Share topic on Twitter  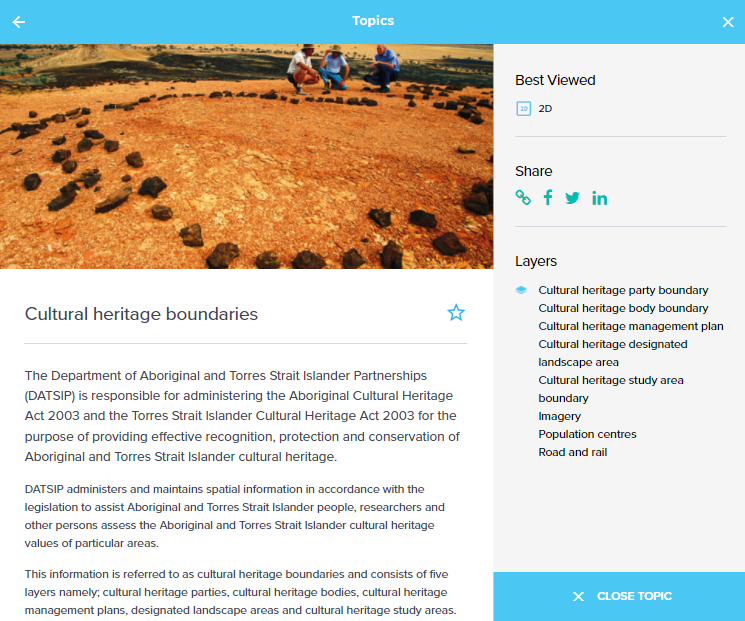[x=572, y=198]
